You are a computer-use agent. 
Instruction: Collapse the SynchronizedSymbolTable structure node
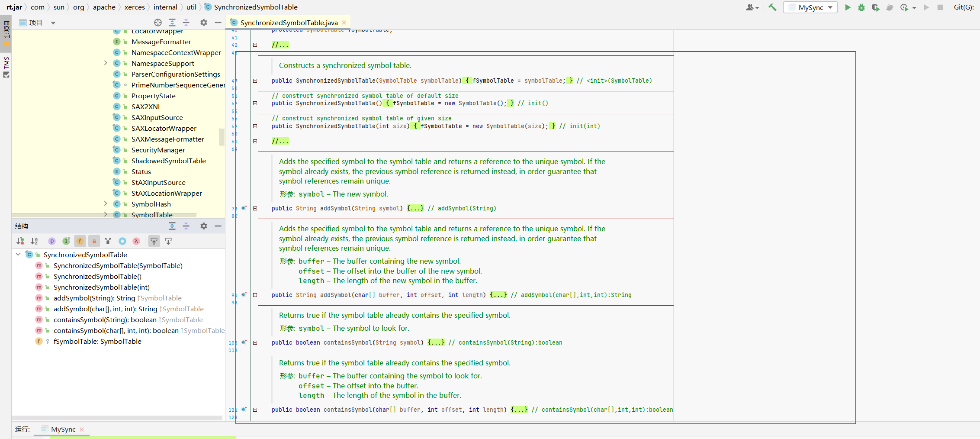[x=18, y=255]
